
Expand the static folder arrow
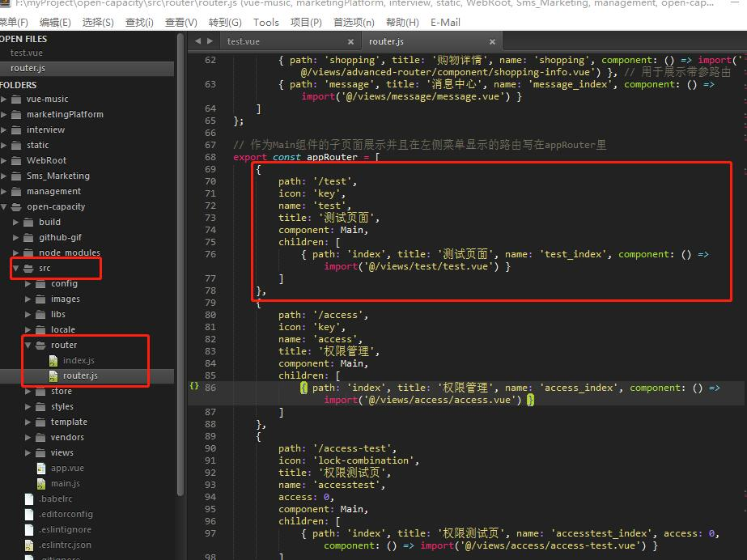tap(4, 145)
